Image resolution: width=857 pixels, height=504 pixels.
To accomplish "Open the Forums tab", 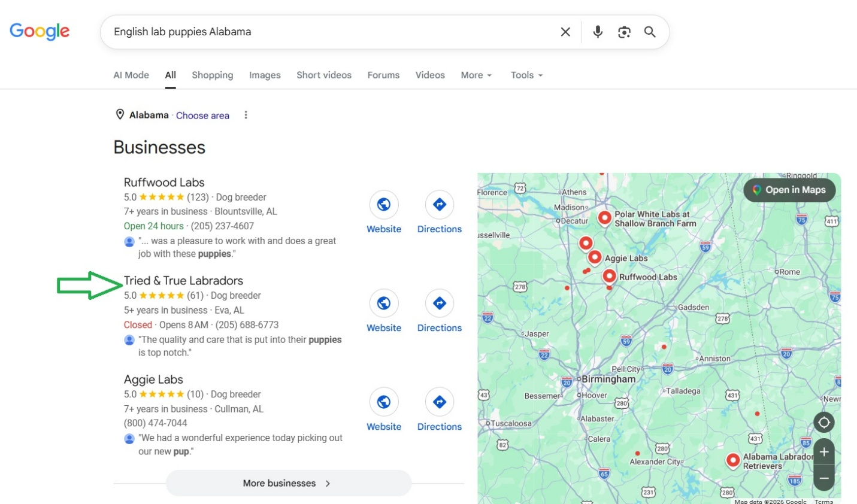I will [x=383, y=75].
